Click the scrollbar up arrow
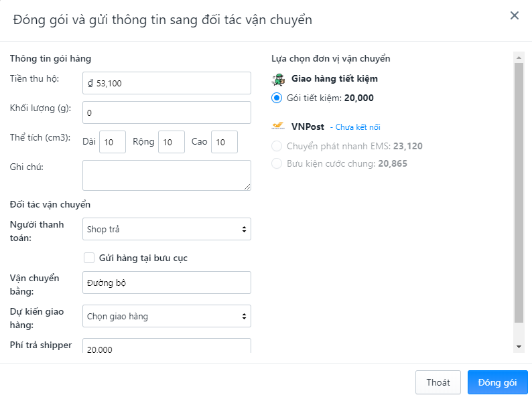Viewport: 532px width, 397px height. pyautogui.click(x=519, y=58)
